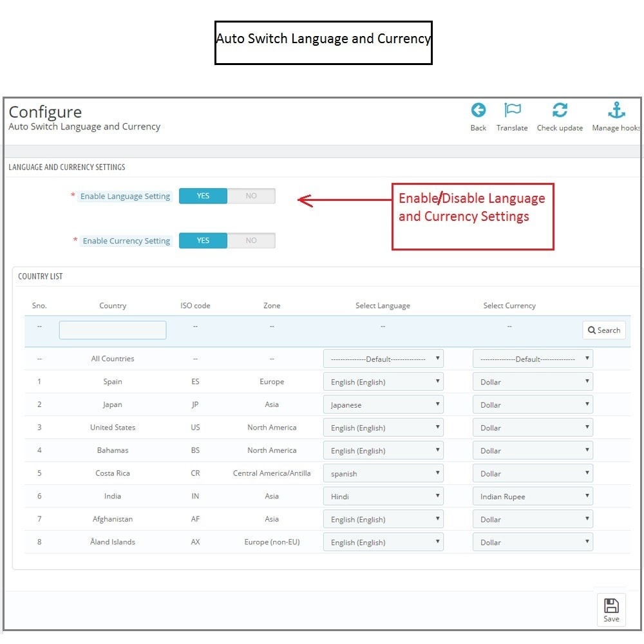Click the Configure page title
644x644 pixels.
click(45, 112)
